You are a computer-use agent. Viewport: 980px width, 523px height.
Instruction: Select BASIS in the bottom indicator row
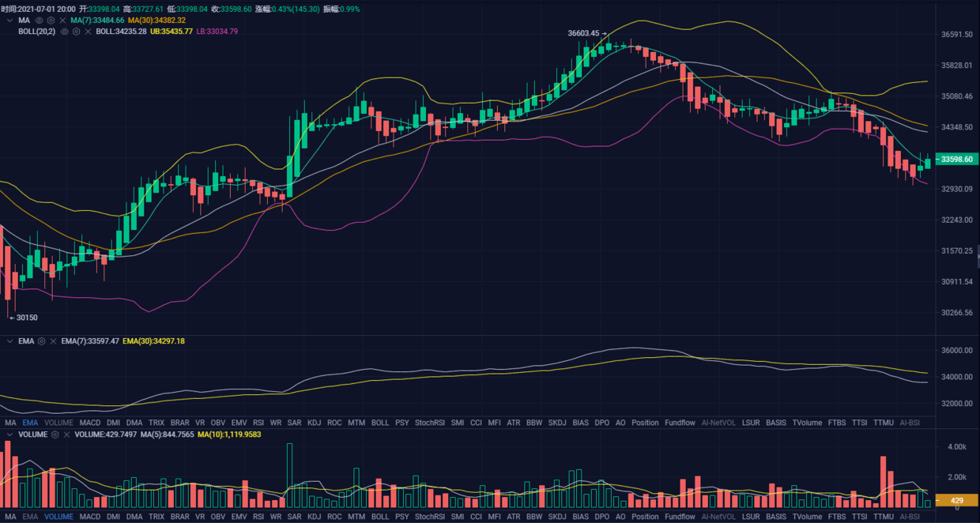[776, 517]
